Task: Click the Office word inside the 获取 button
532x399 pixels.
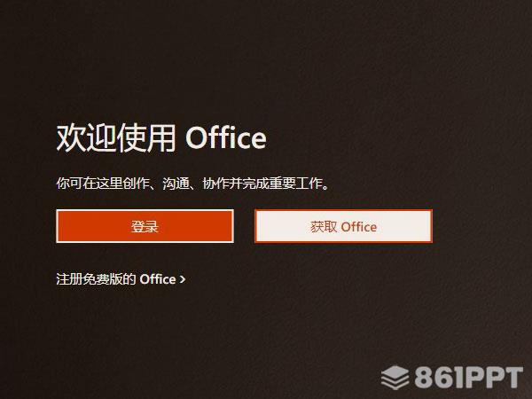Action: pyautogui.click(x=358, y=227)
